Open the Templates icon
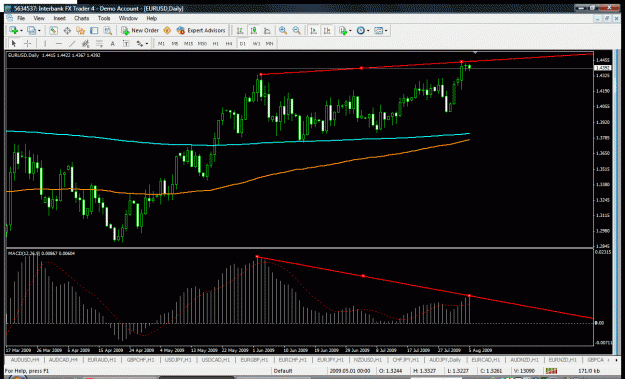 tap(378, 30)
